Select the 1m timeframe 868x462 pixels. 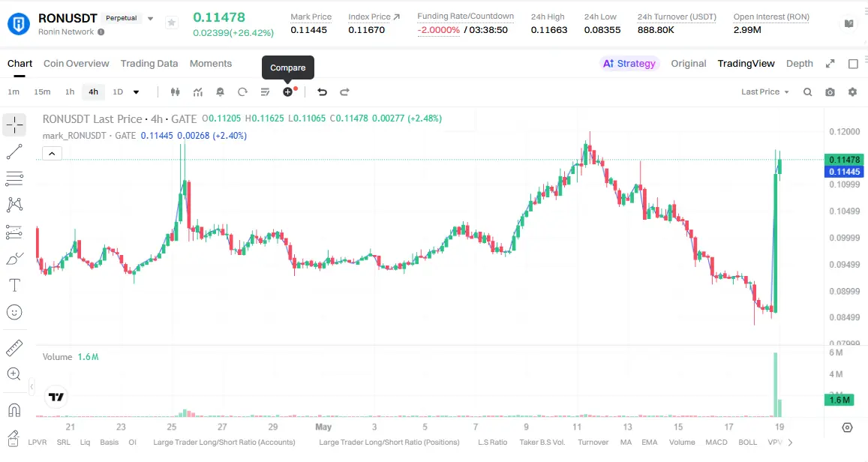pos(14,91)
